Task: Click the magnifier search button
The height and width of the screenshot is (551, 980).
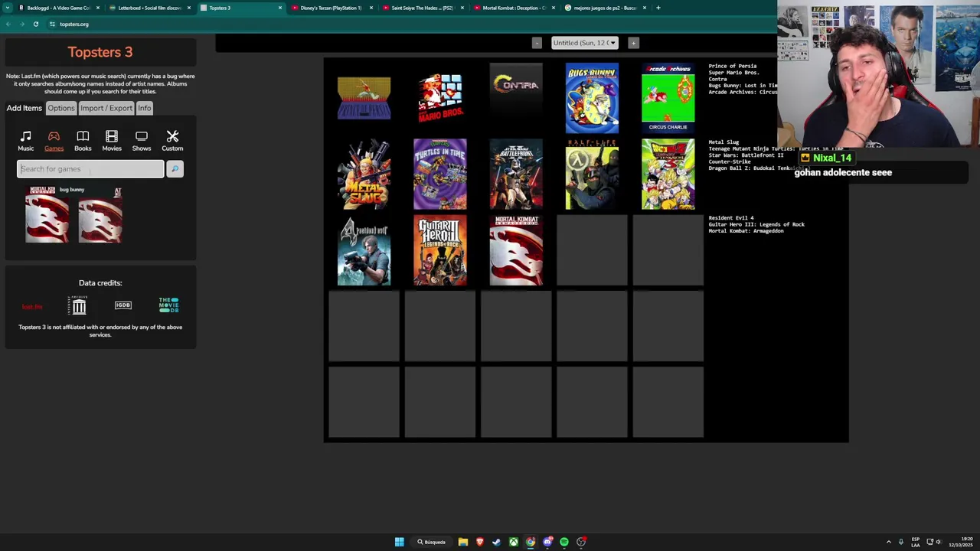Action: pyautogui.click(x=175, y=169)
